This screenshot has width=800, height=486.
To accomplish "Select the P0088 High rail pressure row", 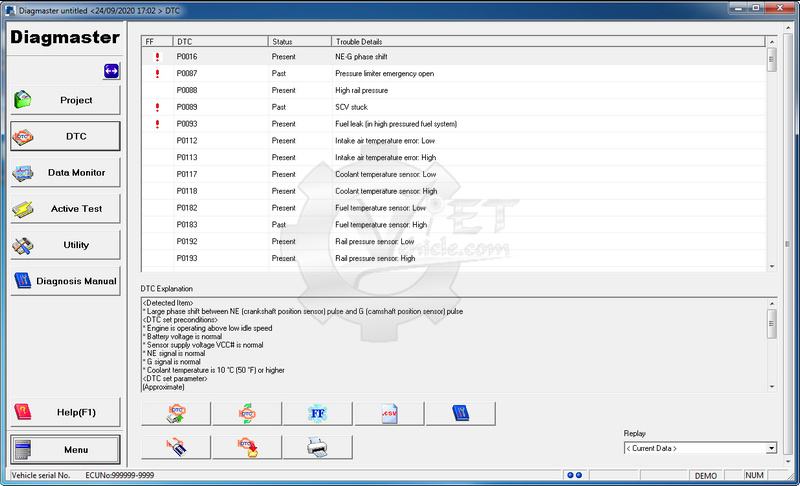I will coord(454,90).
